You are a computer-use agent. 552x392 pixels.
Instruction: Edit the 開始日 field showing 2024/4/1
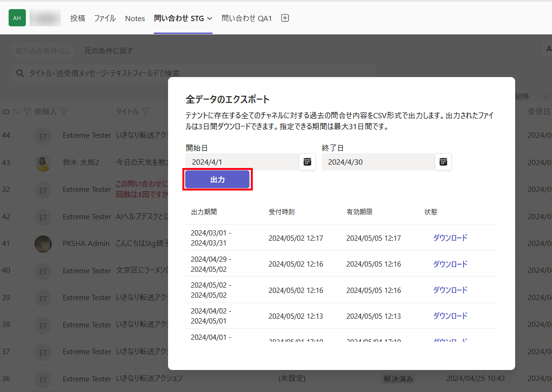coord(242,162)
